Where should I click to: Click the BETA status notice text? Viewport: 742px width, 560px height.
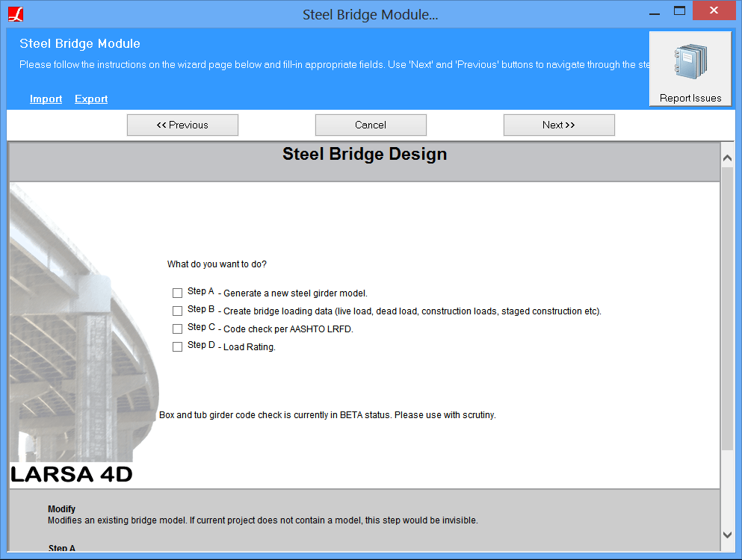pos(327,415)
